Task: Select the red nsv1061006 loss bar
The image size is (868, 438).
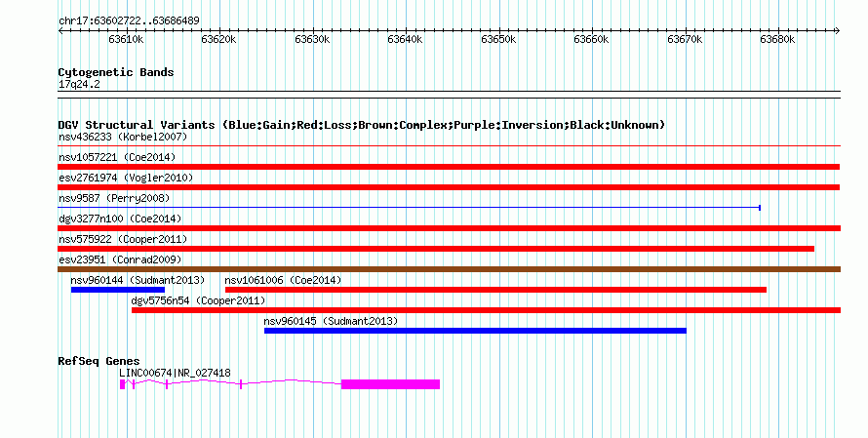Action: [x=496, y=290]
